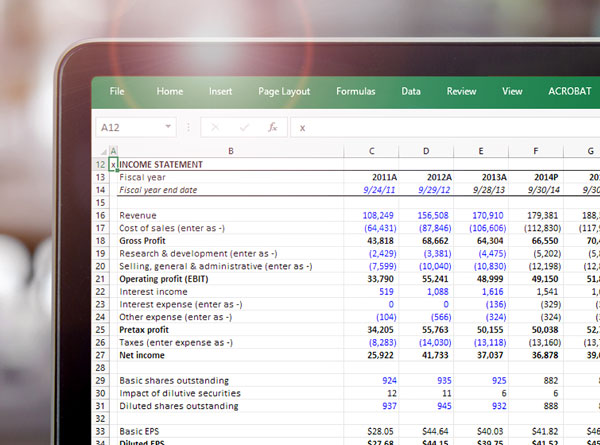600x445 pixels.
Task: Switch to the Page Layout tab
Action: pos(284,91)
